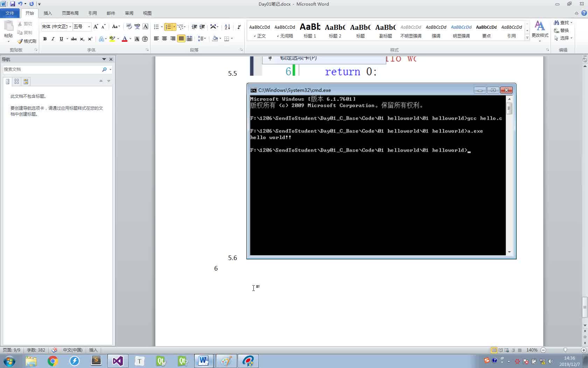Switch to the 页面布局 (Page Layout) tab
Image resolution: width=588 pixels, height=368 pixels.
point(70,13)
